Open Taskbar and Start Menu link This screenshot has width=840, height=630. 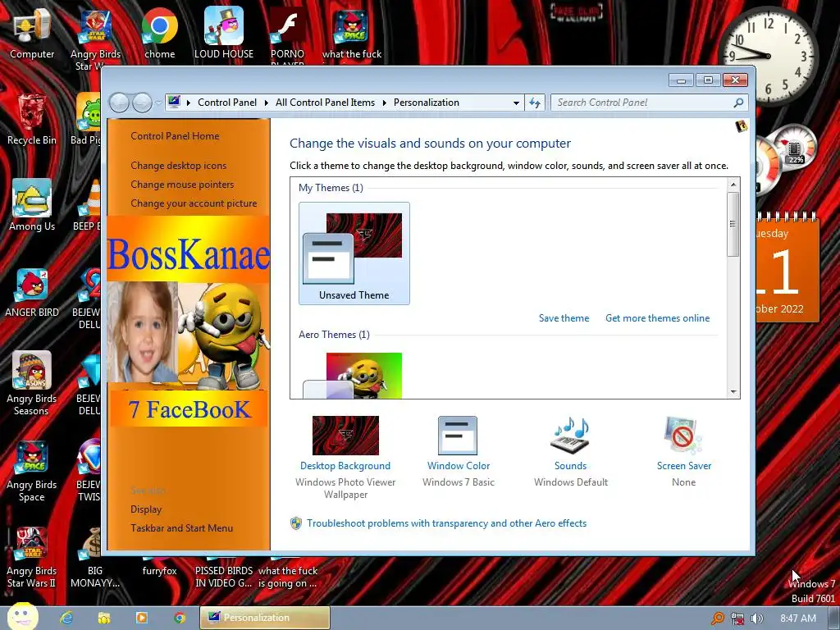(x=181, y=528)
